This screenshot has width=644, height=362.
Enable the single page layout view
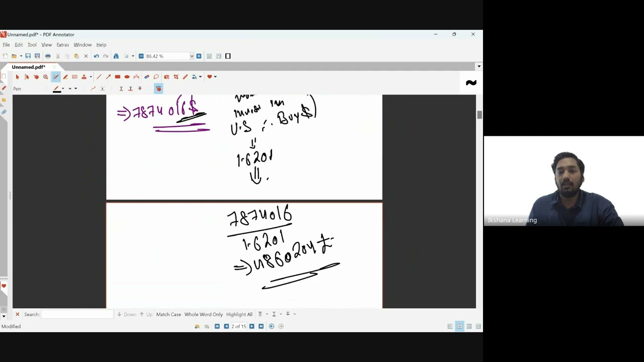450,326
